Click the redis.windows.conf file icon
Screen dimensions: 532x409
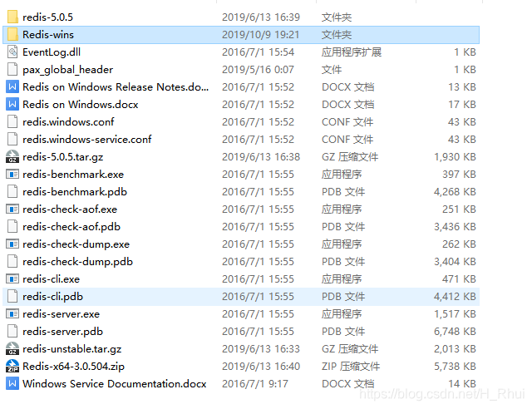coord(12,121)
